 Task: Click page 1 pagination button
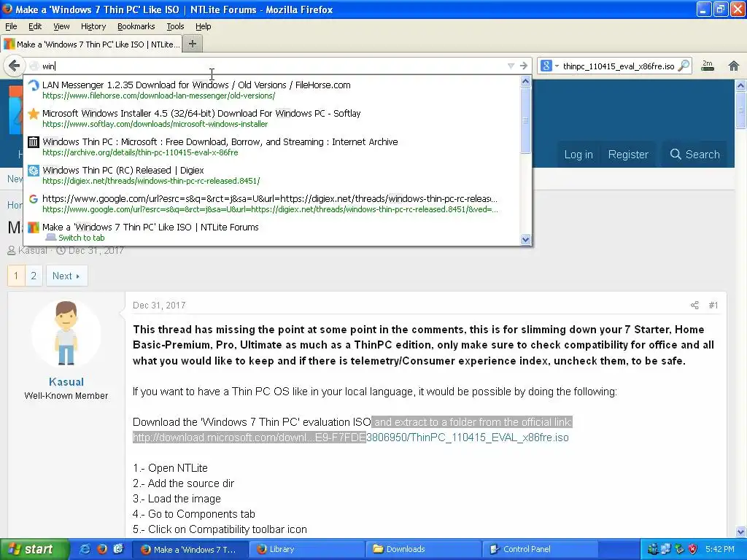point(16,276)
